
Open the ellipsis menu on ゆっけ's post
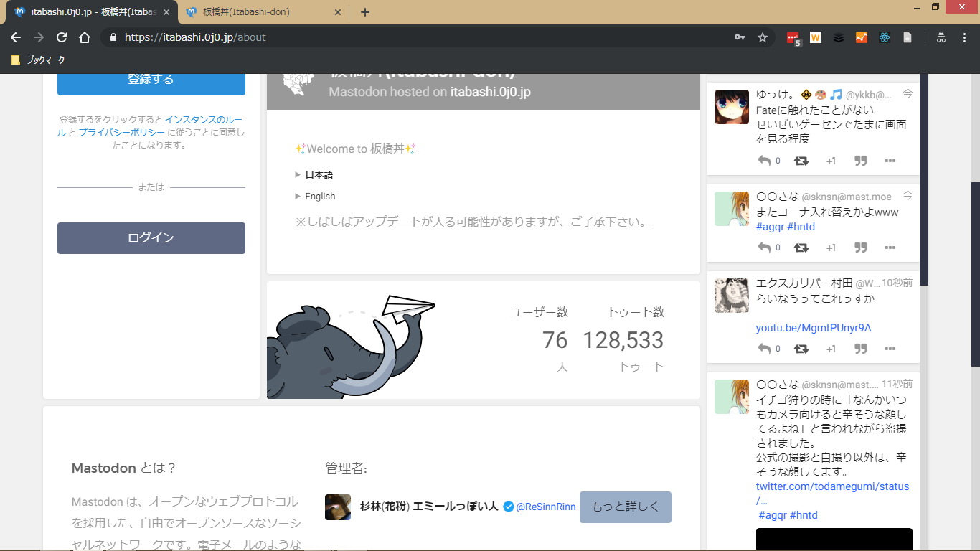(890, 161)
